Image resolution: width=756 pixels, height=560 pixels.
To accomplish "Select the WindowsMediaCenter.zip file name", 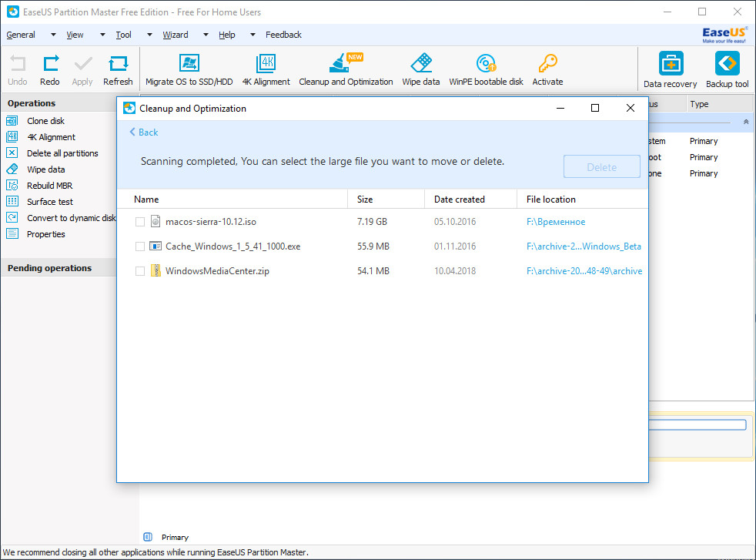I will click(x=217, y=271).
